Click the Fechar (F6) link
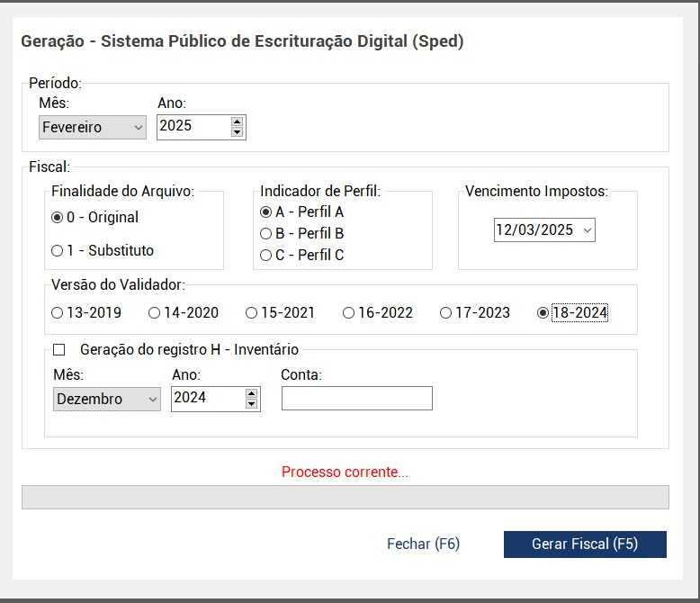The height and width of the screenshot is (603, 700). [x=423, y=544]
